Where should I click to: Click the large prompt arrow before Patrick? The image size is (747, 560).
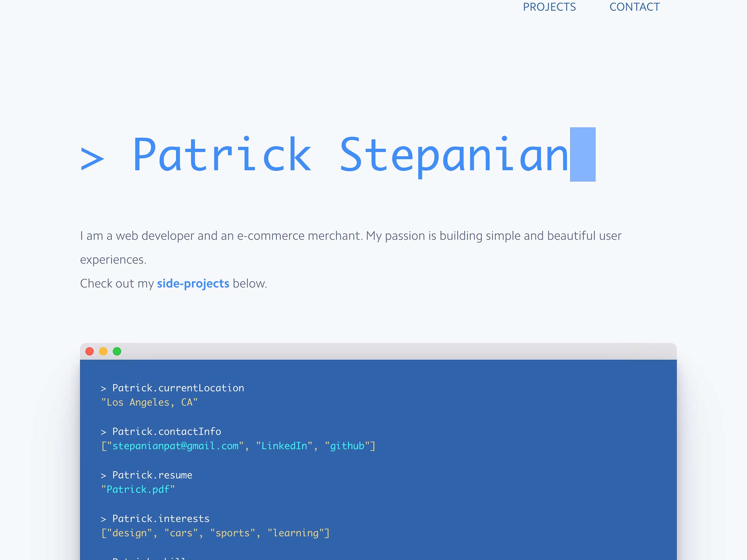coord(92,159)
